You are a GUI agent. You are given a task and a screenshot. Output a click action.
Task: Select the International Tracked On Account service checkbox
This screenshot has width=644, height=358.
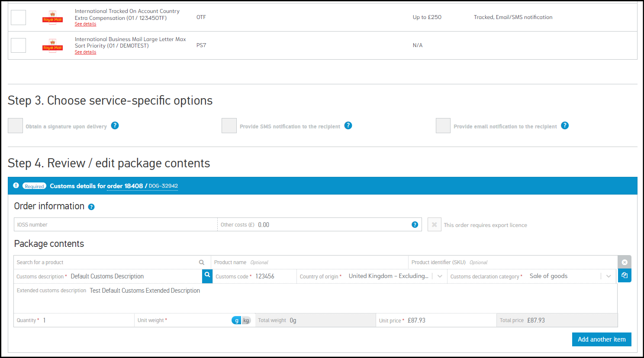pyautogui.click(x=19, y=18)
